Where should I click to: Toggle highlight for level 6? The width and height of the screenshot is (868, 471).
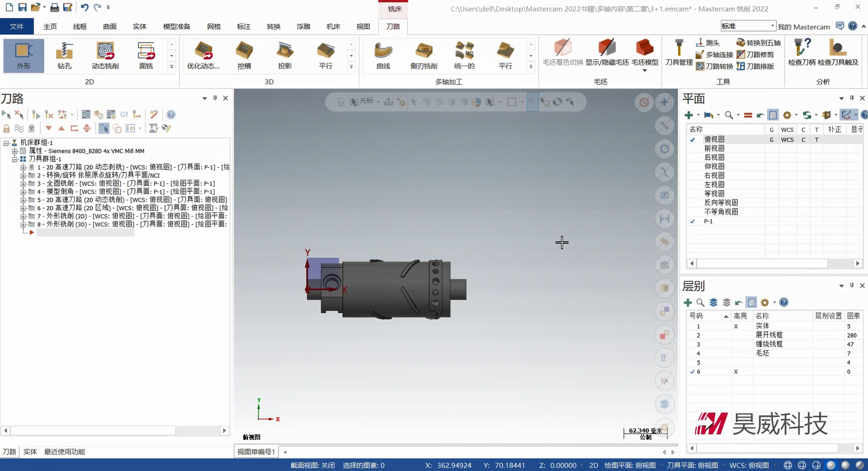736,372
